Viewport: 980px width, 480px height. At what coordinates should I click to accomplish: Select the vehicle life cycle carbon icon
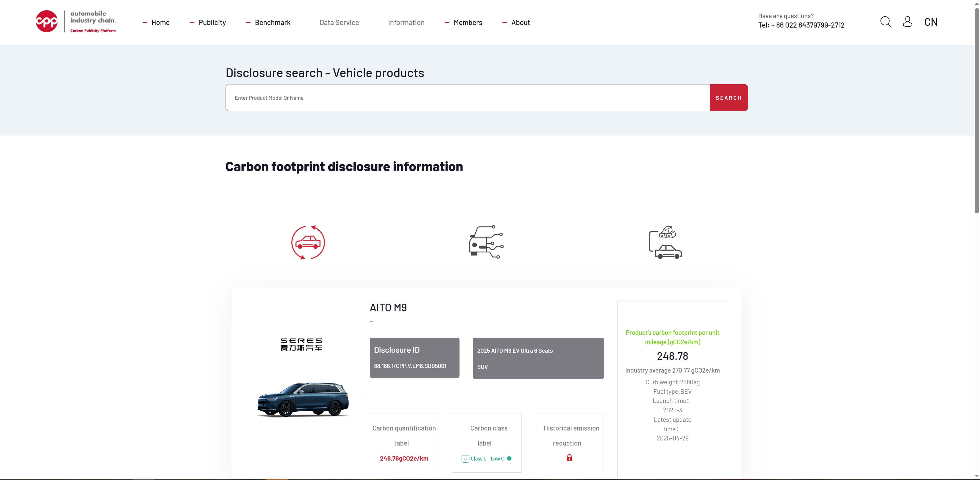(x=308, y=242)
